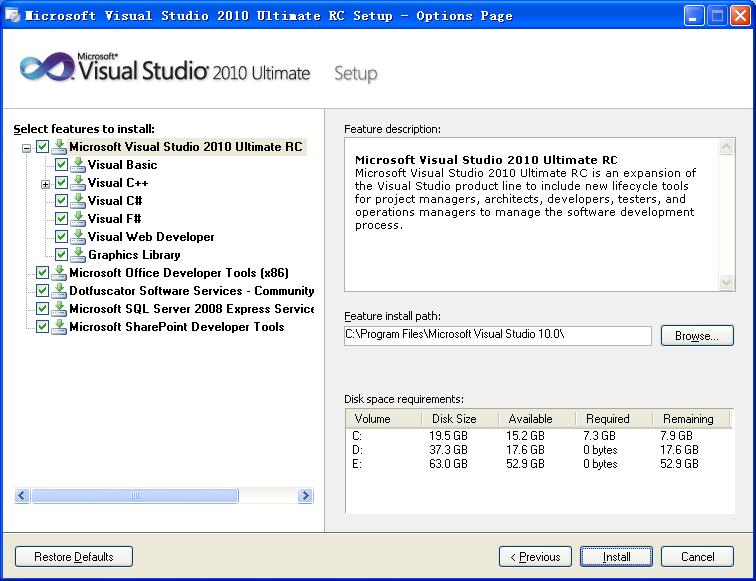Click install icon of Visual Studio 2010 Ultimate RC root
The image size is (756, 581).
pyautogui.click(x=59, y=147)
